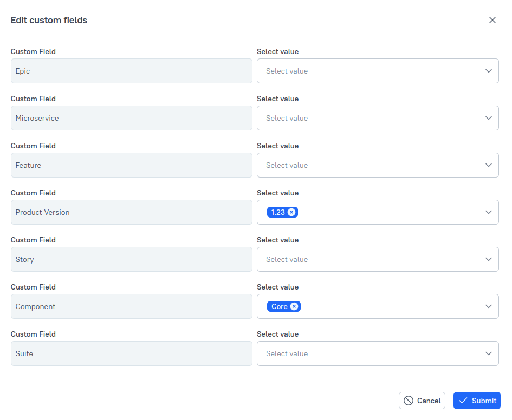Open the Epic value dropdown
The width and height of the screenshot is (512, 420).
(488, 71)
